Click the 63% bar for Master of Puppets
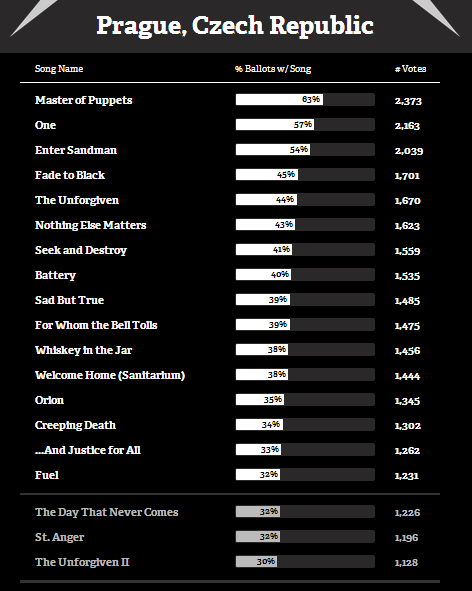Viewport: 472px width, 591px height. (305, 100)
